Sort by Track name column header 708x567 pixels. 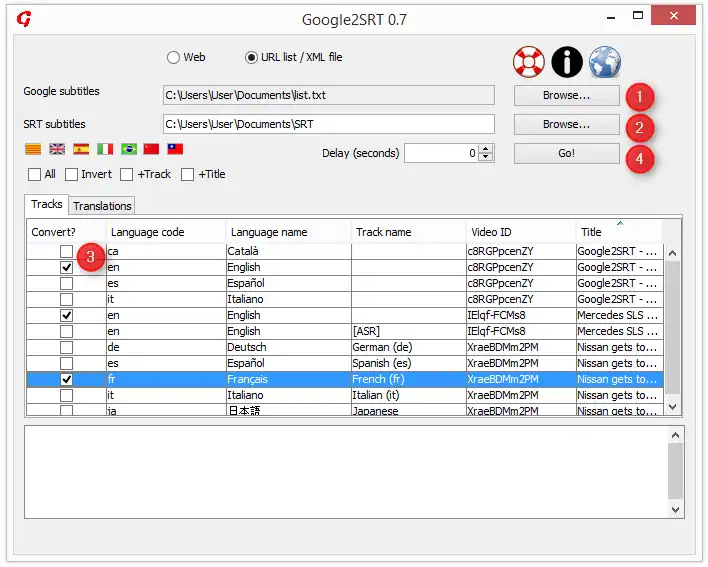(x=409, y=232)
